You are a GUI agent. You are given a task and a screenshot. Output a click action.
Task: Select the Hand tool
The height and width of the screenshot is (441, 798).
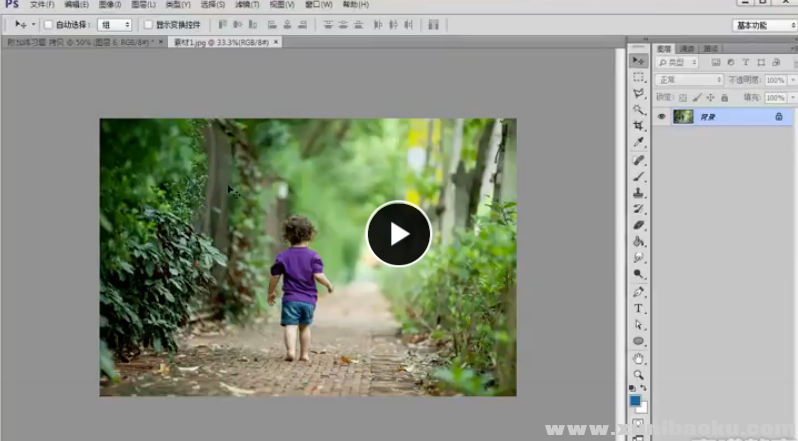[639, 358]
